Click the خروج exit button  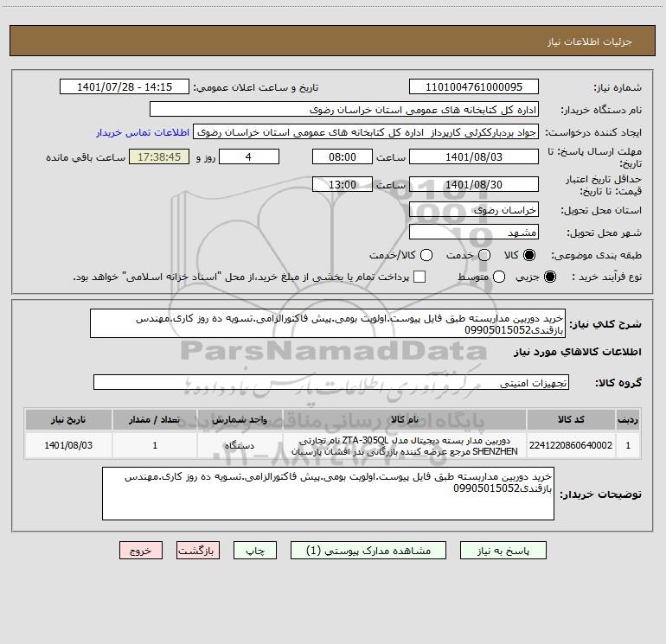(141, 551)
